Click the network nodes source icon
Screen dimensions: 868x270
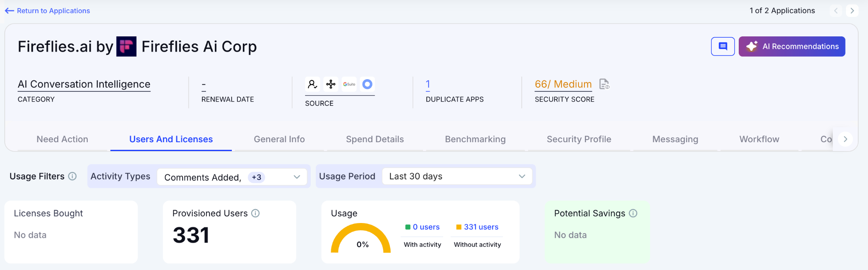[331, 84]
